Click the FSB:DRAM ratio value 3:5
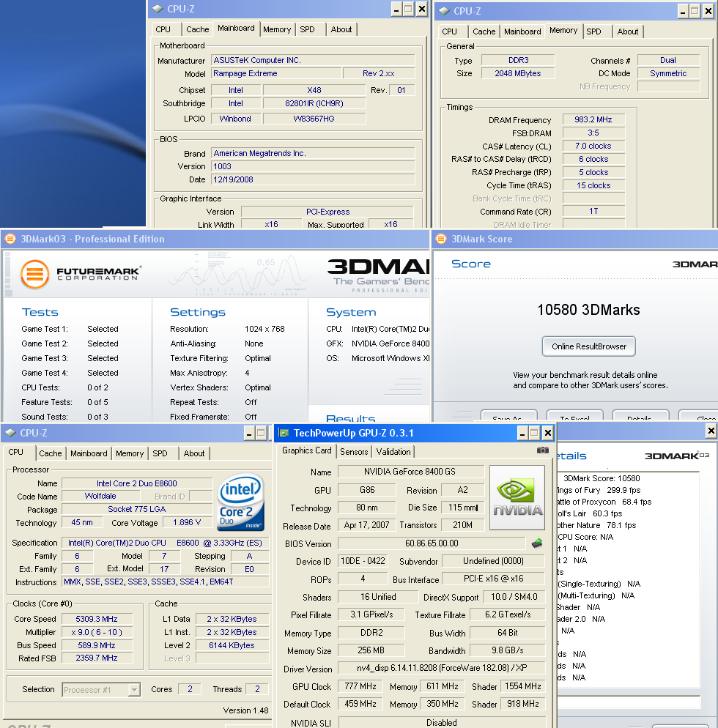The width and height of the screenshot is (718, 728). click(593, 133)
